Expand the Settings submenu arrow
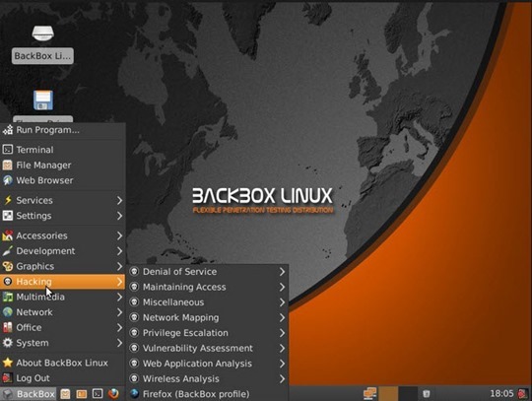The width and height of the screenshot is (532, 401). pos(119,216)
